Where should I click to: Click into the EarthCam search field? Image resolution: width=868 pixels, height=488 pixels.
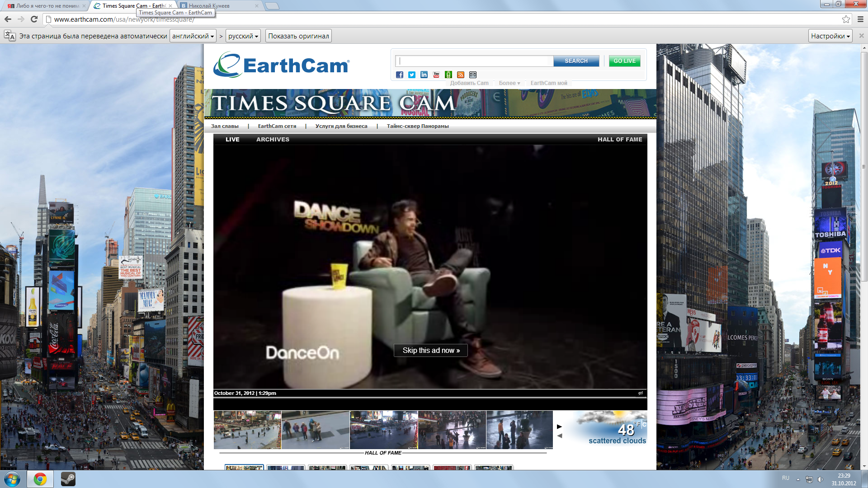click(x=475, y=61)
